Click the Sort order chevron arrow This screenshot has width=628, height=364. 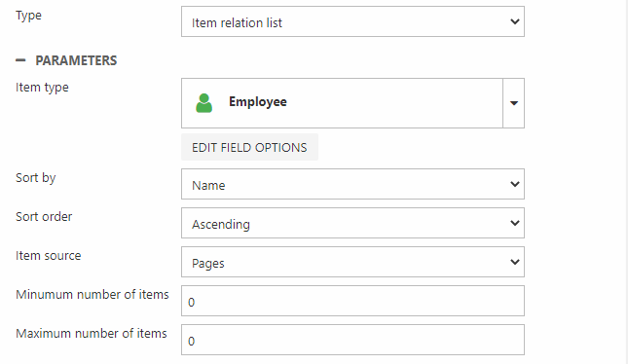click(515, 223)
